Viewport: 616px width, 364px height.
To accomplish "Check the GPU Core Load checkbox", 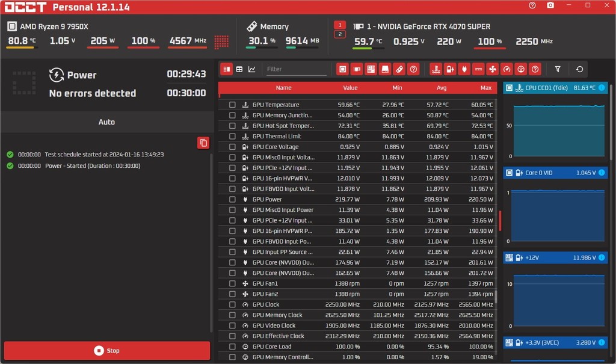I will pos(232,347).
